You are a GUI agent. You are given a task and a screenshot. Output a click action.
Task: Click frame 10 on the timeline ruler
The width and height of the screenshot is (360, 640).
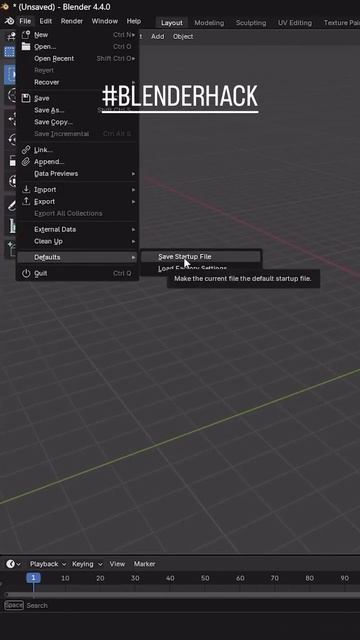[65, 578]
